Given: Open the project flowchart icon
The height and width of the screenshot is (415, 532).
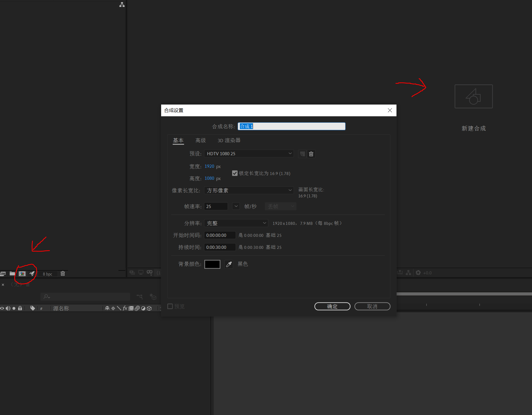Looking at the screenshot, I should tap(122, 5).
